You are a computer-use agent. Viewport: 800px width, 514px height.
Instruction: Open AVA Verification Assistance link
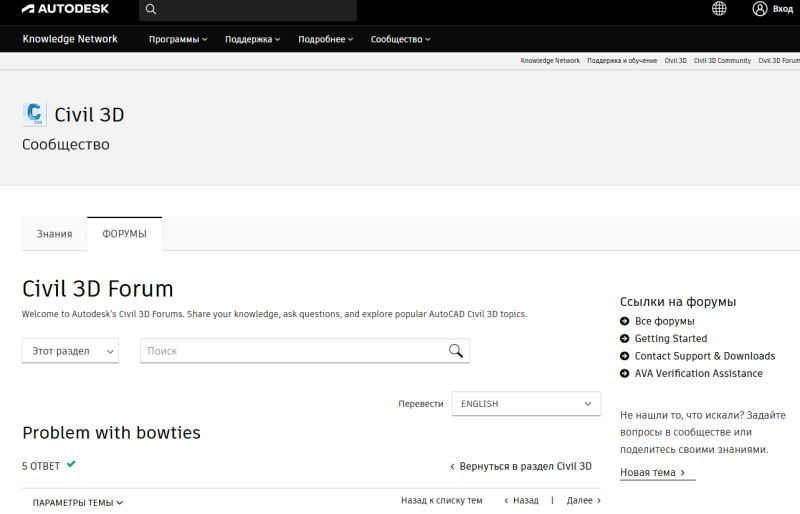point(698,373)
